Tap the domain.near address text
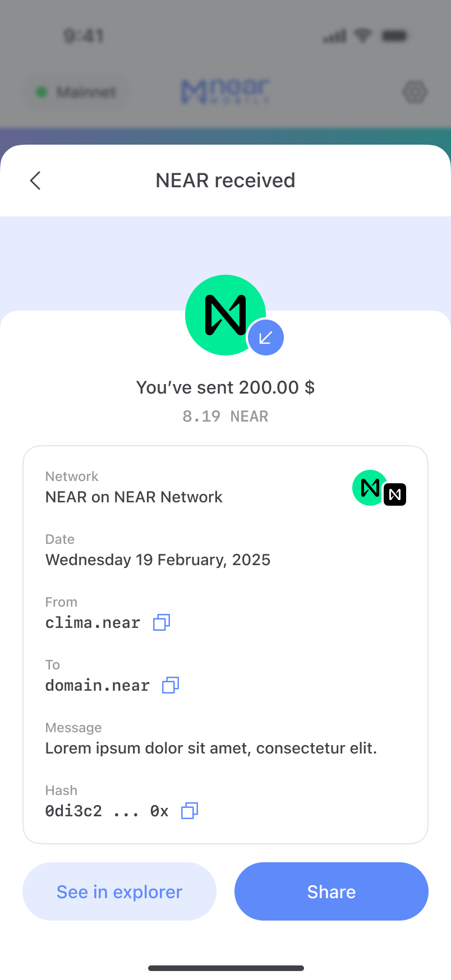 pyautogui.click(x=98, y=686)
